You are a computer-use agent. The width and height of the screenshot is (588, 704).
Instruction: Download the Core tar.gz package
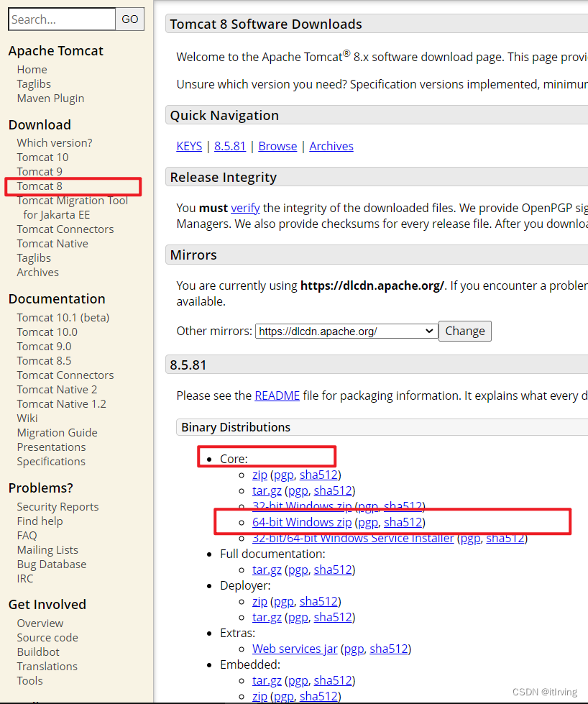267,490
